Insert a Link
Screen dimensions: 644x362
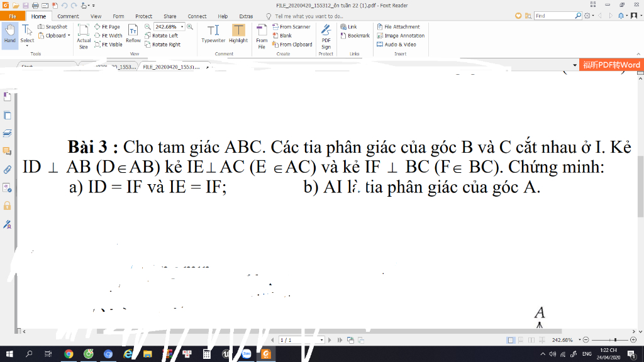[x=348, y=26]
